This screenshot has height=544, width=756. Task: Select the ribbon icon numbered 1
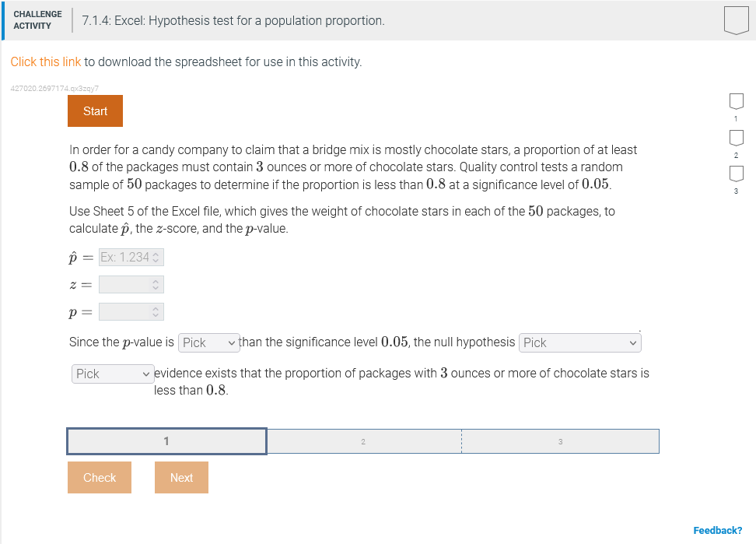[x=736, y=100]
